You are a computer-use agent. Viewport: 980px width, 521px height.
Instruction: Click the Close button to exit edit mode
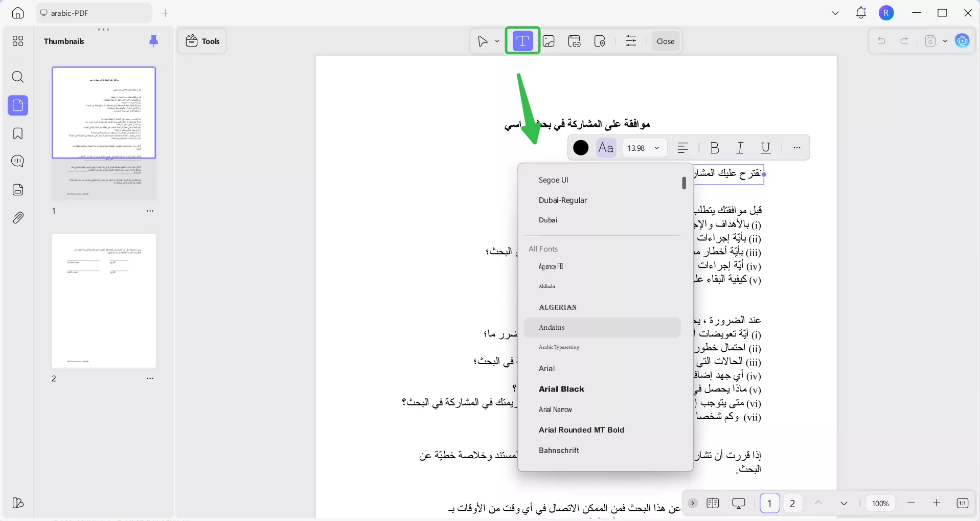tap(666, 41)
